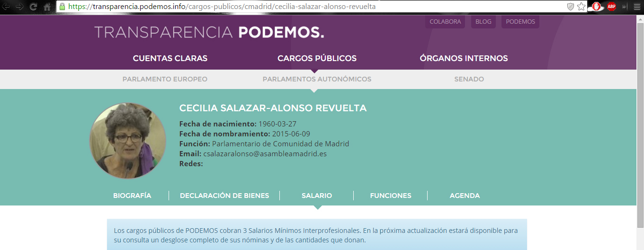This screenshot has width=644, height=250.
Task: Open the CUENTAS CLARAS section
Action: [170, 58]
